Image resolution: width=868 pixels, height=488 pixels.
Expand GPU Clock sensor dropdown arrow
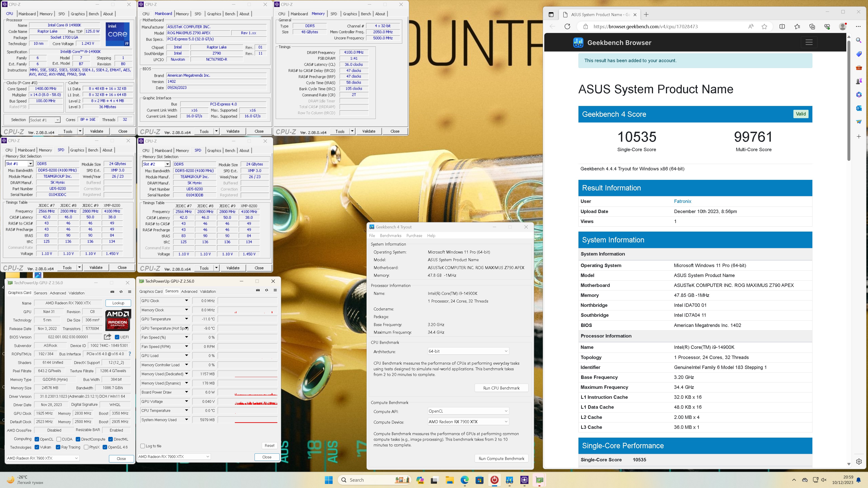[x=186, y=300]
